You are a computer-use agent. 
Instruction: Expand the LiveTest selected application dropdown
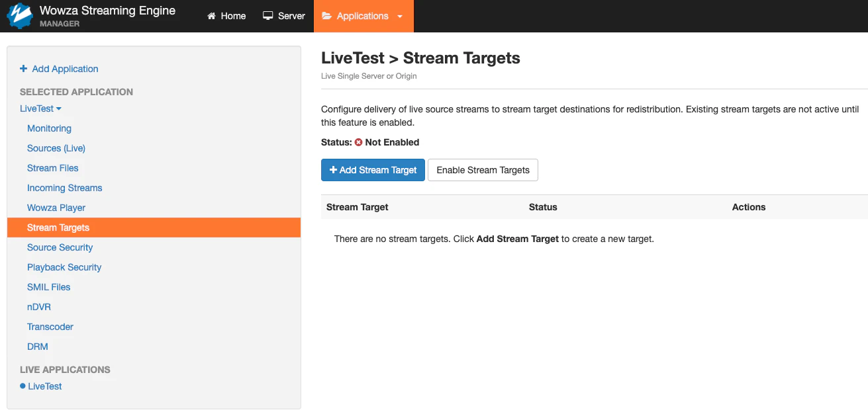tap(40, 108)
